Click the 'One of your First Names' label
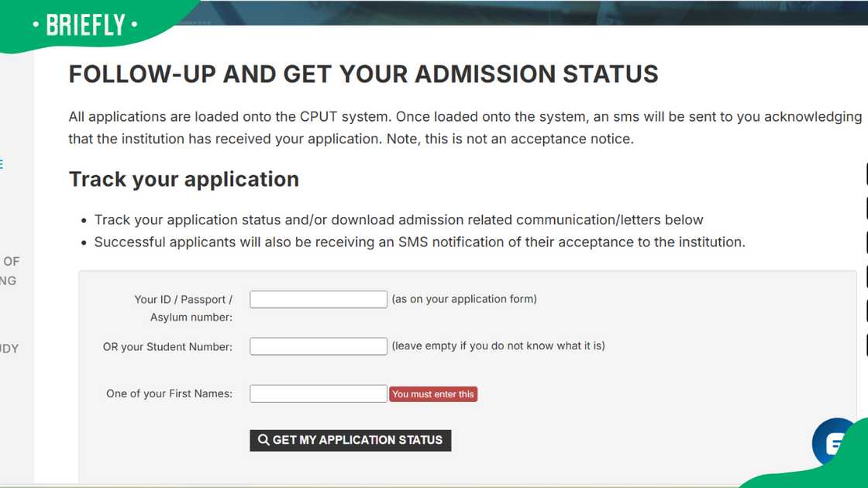The width and height of the screenshot is (868, 488). tap(169, 393)
